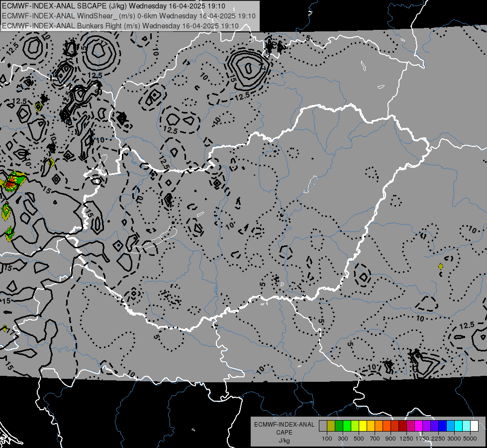Image resolution: width=487 pixels, height=448 pixels.
Task: Select the sky blue swatch before 3000
Action: (451, 426)
